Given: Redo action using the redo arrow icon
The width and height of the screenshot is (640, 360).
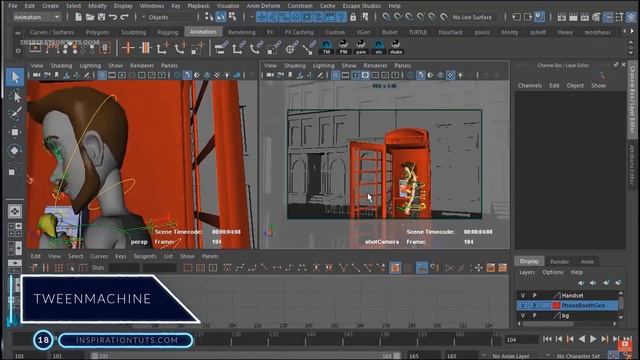Looking at the screenshot, I should (124, 17).
